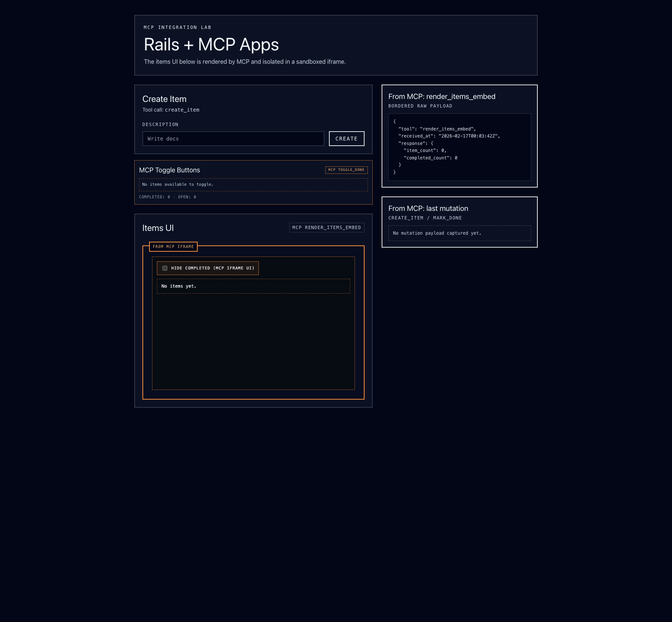Click the From MCP: render_items_embed heading
The image size is (672, 622).
click(442, 96)
